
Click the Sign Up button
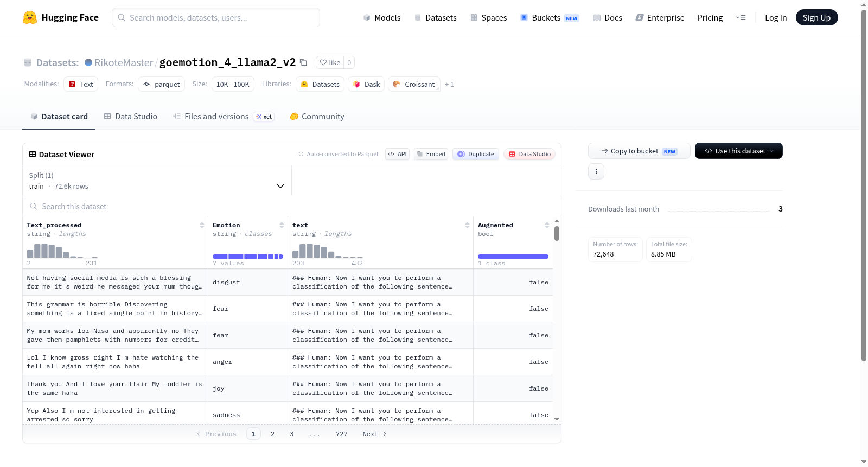pos(816,17)
